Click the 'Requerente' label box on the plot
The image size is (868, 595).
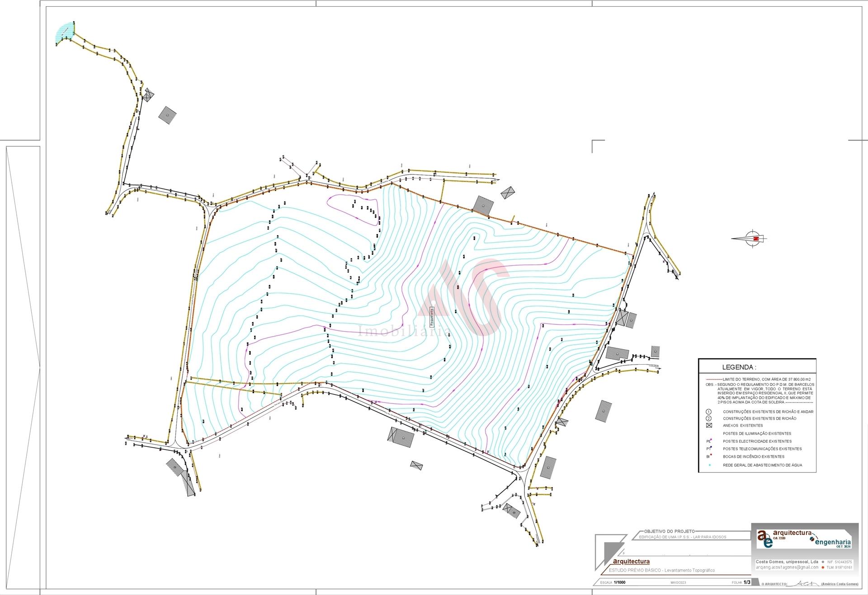click(x=432, y=317)
